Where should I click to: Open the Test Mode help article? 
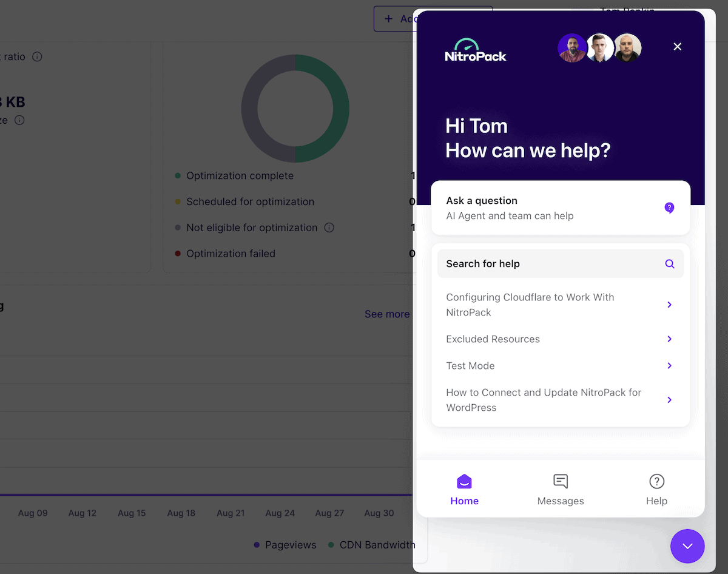(x=561, y=366)
